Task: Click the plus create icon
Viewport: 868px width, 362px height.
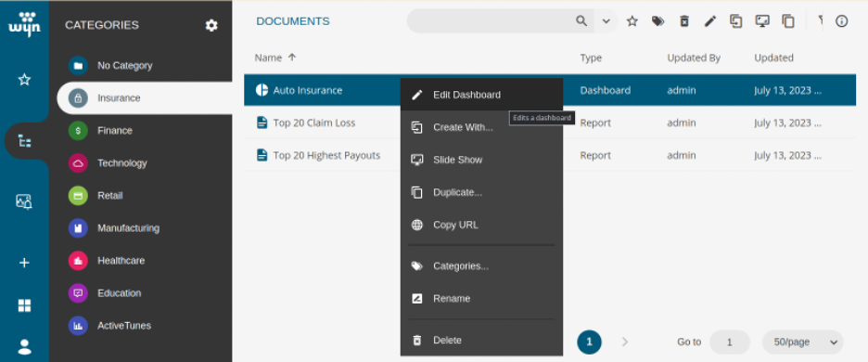Action: point(24,263)
